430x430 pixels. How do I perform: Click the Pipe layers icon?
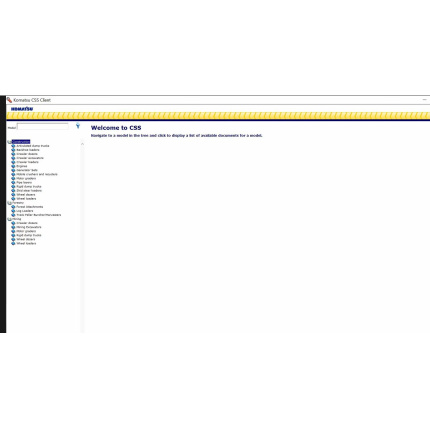13,183
